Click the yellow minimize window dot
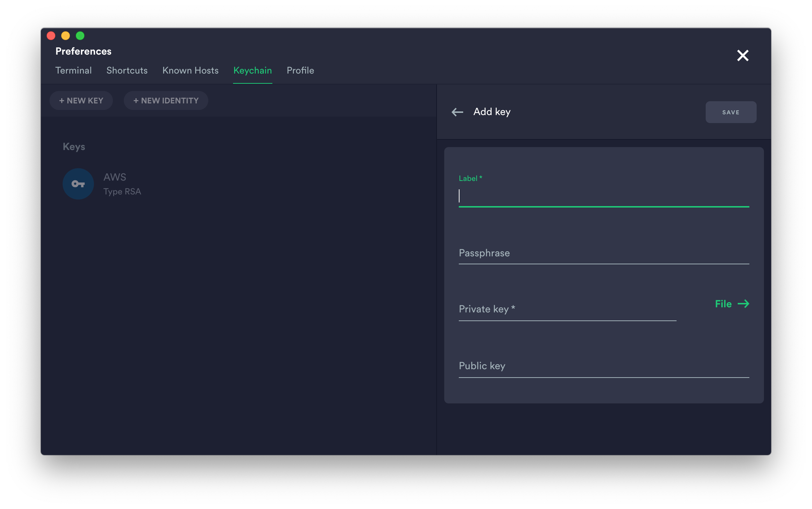Viewport: 812px width, 509px height. point(66,36)
